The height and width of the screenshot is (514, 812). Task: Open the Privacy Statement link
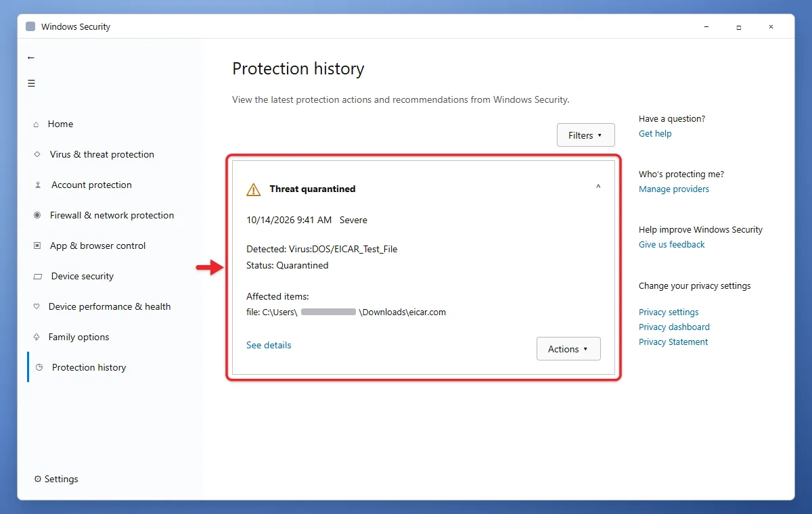[x=673, y=342]
